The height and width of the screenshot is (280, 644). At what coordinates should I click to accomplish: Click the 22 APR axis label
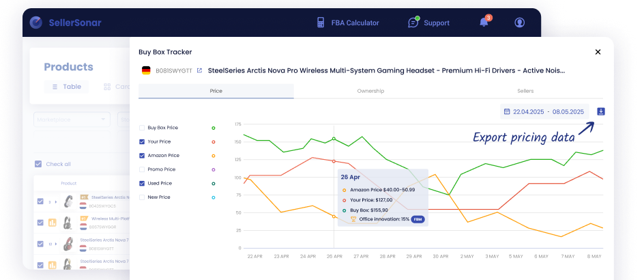[255, 256]
